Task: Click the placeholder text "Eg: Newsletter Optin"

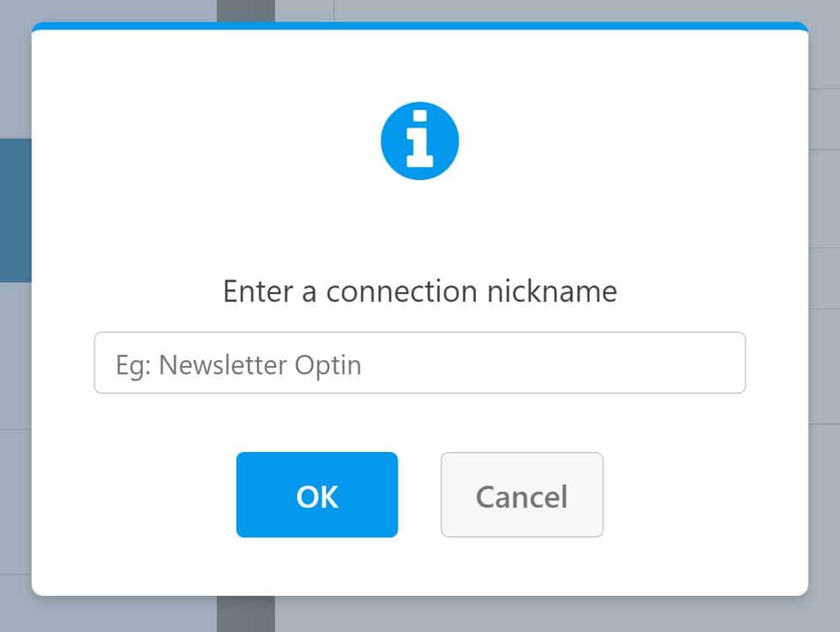Action: tap(239, 365)
